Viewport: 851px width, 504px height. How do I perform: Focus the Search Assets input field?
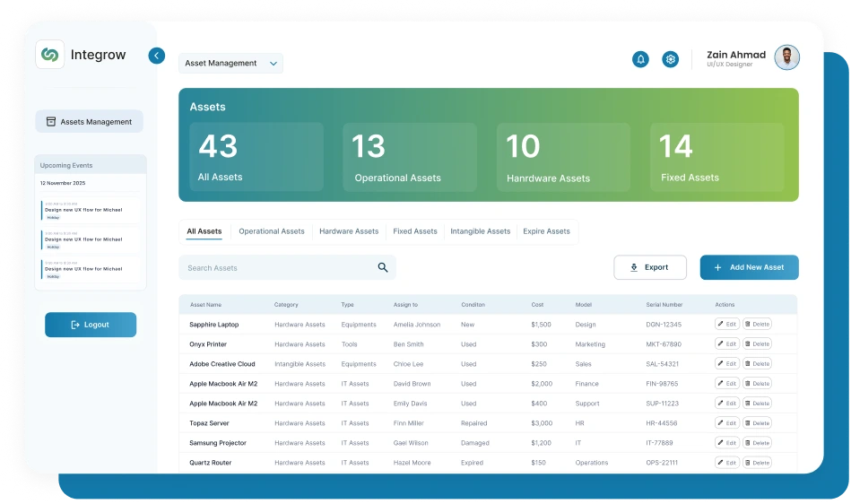click(x=278, y=267)
